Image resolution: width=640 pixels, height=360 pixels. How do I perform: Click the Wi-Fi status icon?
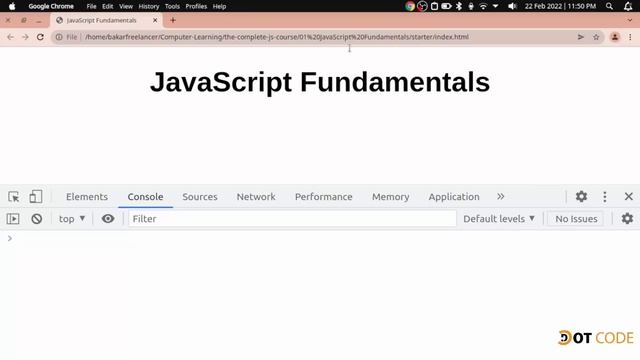(x=483, y=6)
